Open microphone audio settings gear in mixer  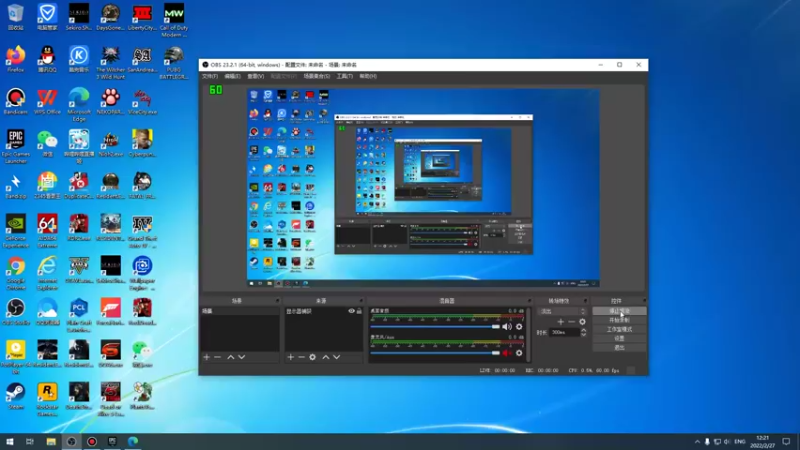[519, 353]
